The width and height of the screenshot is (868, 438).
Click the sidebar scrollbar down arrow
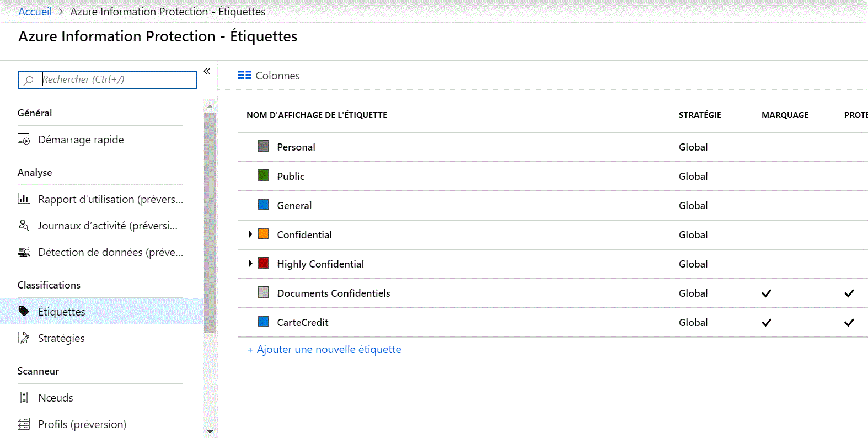pyautogui.click(x=210, y=431)
